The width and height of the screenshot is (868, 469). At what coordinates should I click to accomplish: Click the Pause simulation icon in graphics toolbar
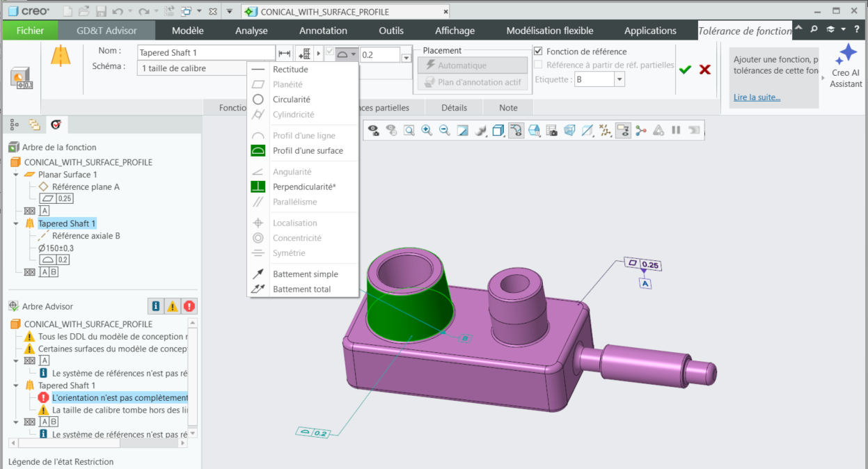[676, 130]
